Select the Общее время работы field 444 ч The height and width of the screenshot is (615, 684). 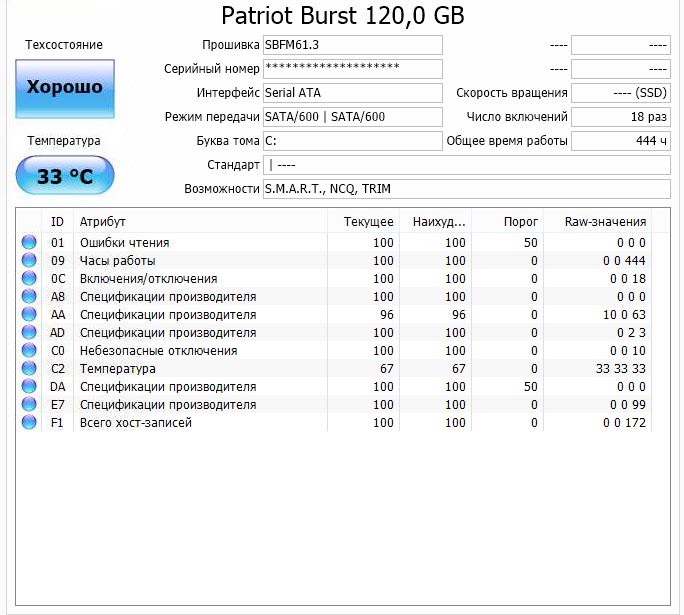tap(621, 141)
